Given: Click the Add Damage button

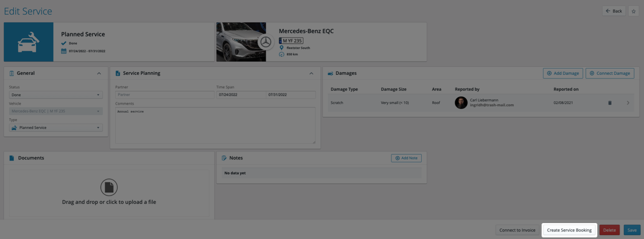Looking at the screenshot, I should coord(563,73).
